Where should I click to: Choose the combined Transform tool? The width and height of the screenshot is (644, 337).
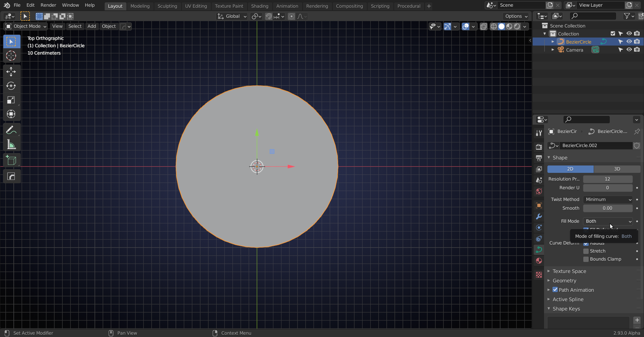tap(11, 114)
